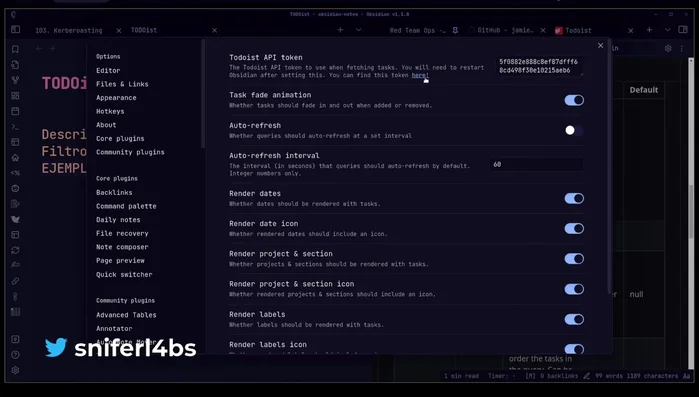Open Advanced Tables plugin settings

(x=126, y=315)
